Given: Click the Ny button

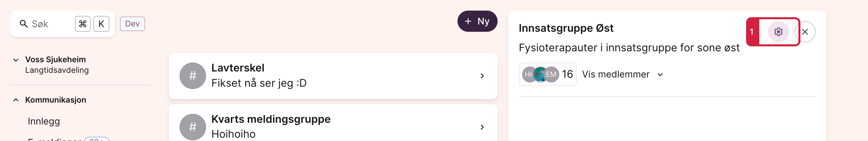Looking at the screenshot, I should 477,21.
